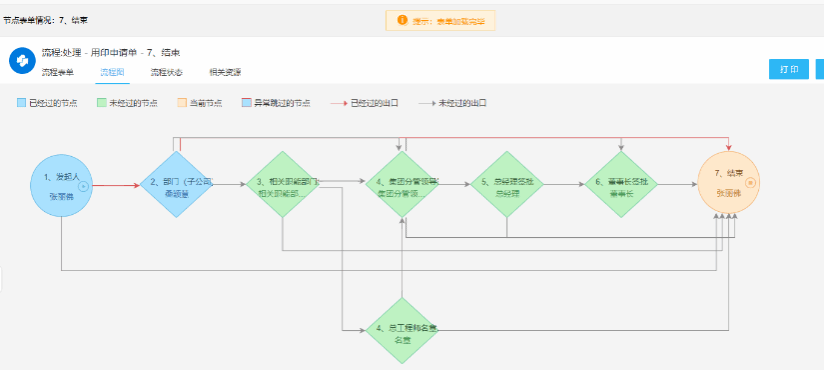Click the orange current-node legend swatch
Screen dimensions: 824x370
tap(182, 103)
